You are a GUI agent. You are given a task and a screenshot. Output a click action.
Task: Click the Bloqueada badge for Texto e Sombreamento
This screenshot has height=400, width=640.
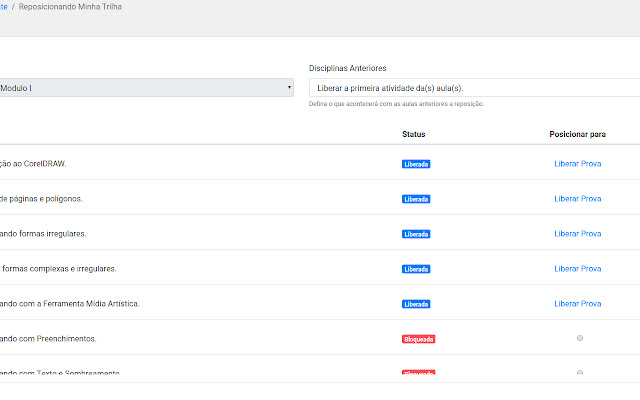point(418,373)
